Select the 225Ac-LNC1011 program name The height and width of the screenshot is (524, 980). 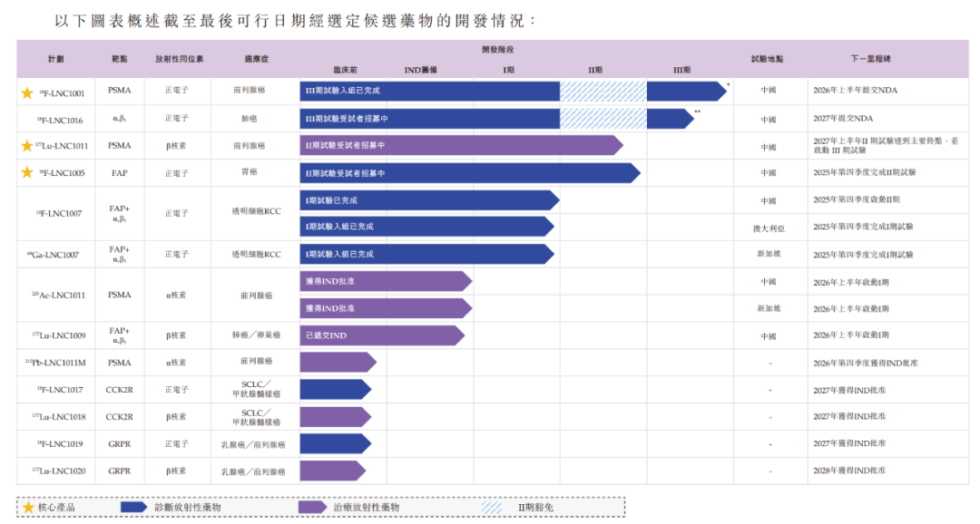[x=58, y=296]
